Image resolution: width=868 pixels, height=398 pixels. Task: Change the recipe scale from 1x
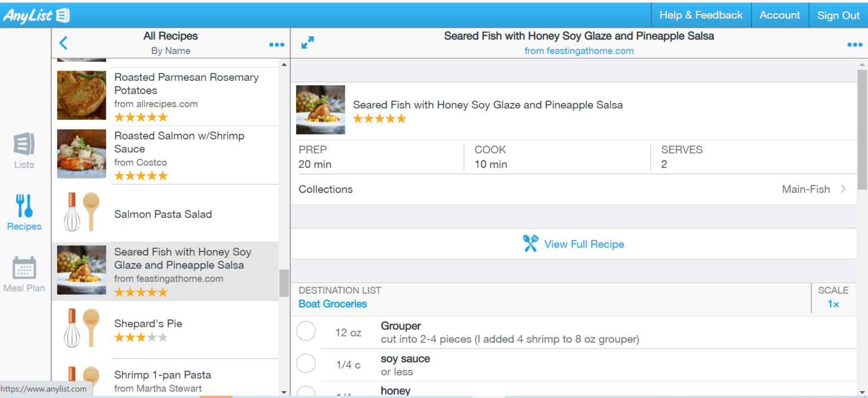click(833, 304)
